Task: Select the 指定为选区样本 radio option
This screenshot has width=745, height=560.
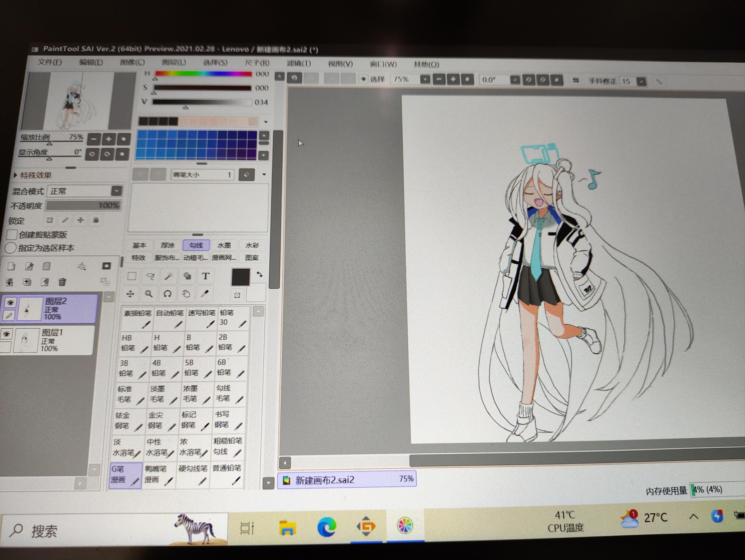Action: coord(11,248)
